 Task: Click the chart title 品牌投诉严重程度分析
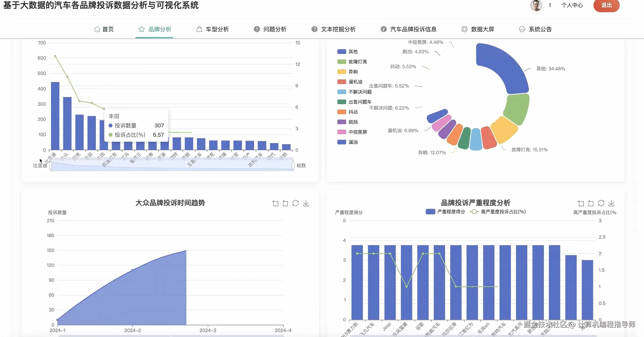click(476, 203)
